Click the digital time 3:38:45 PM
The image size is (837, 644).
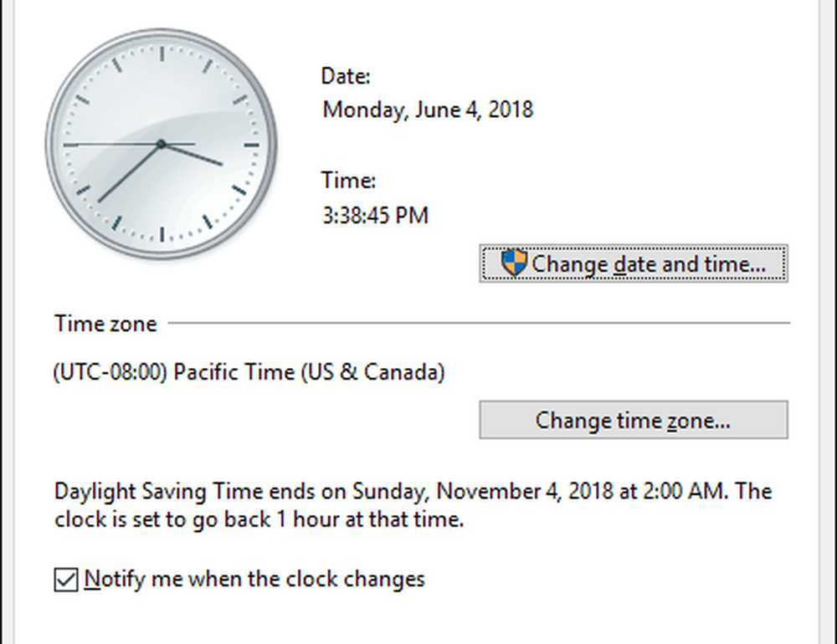pos(375,216)
